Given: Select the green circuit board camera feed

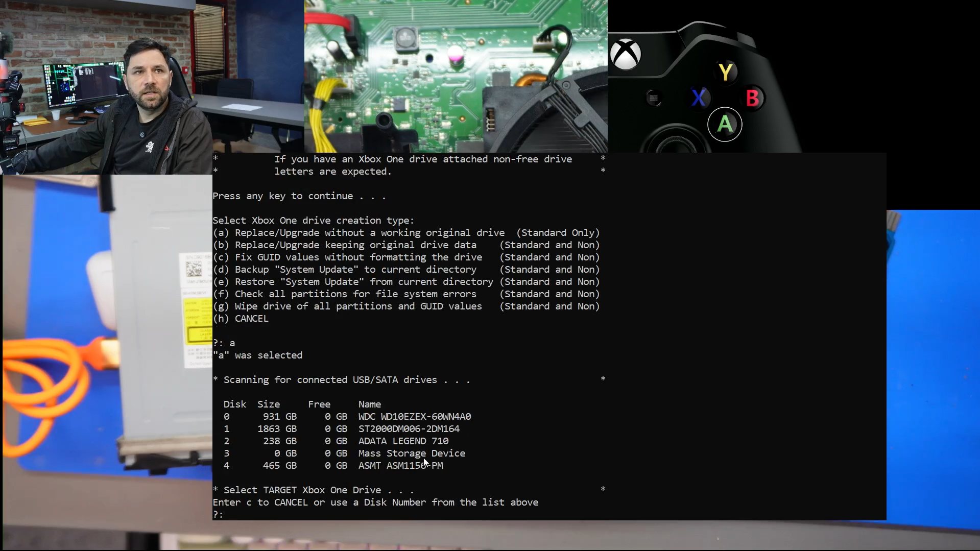Looking at the screenshot, I should click(x=456, y=76).
